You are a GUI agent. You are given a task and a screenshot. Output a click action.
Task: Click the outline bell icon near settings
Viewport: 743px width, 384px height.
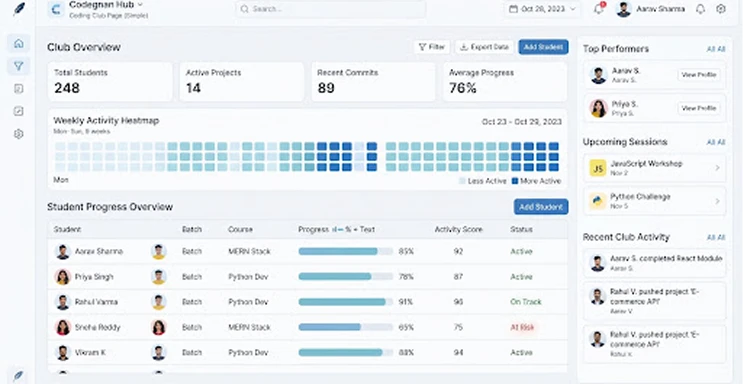coord(700,9)
